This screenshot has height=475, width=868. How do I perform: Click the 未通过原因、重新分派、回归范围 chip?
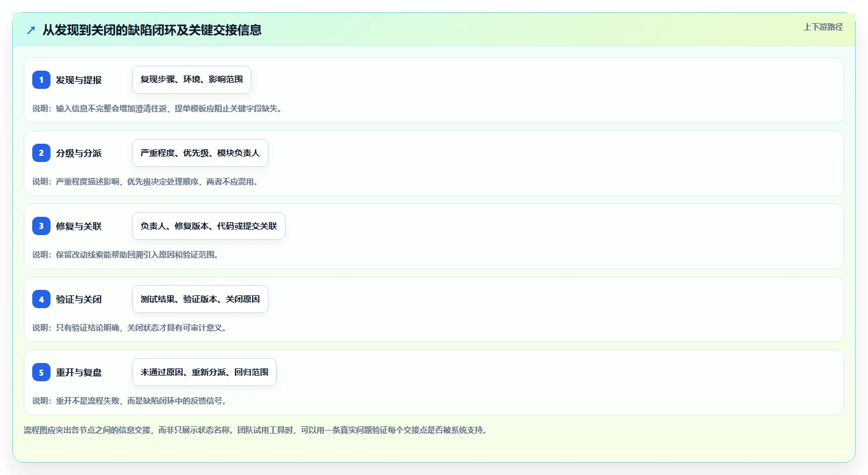tap(205, 372)
